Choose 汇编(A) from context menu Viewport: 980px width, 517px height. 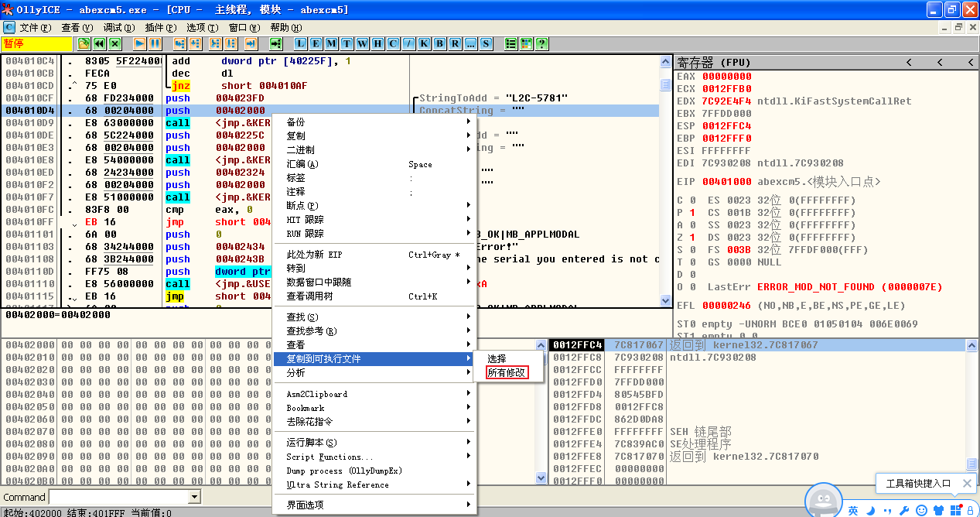click(x=375, y=164)
